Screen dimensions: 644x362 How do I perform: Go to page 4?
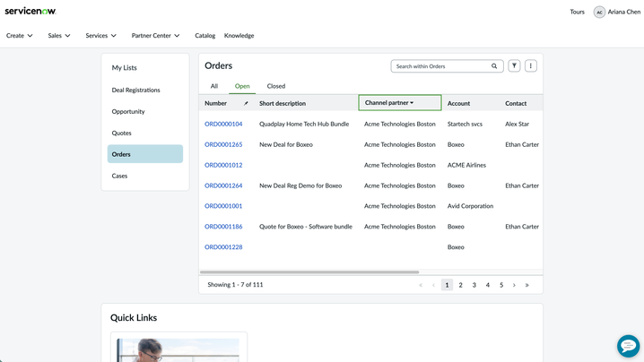[x=488, y=285]
